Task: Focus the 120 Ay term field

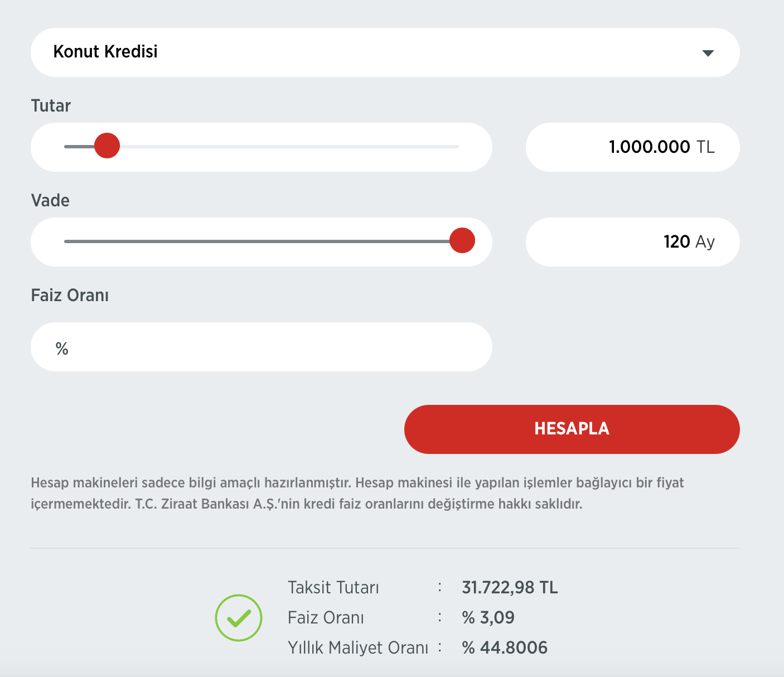Action: point(632,242)
